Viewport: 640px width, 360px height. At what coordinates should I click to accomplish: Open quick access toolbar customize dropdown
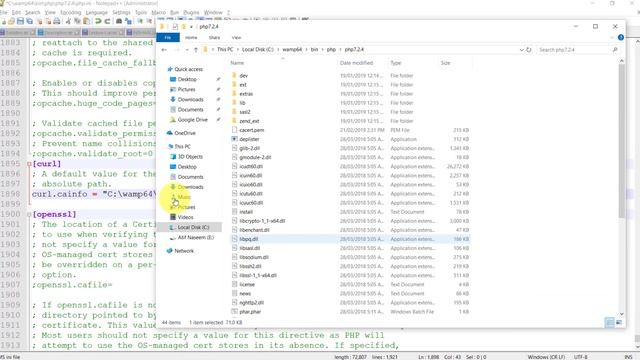click(x=191, y=27)
